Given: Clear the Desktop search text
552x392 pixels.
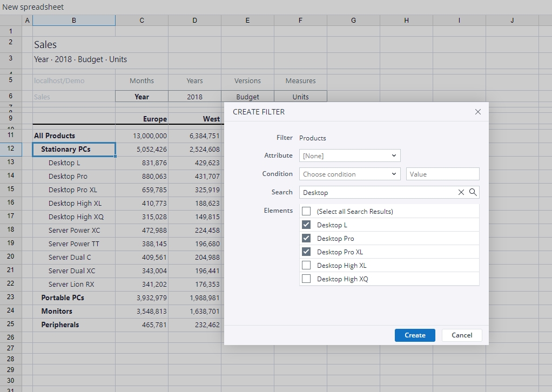Looking at the screenshot, I should coord(461,192).
